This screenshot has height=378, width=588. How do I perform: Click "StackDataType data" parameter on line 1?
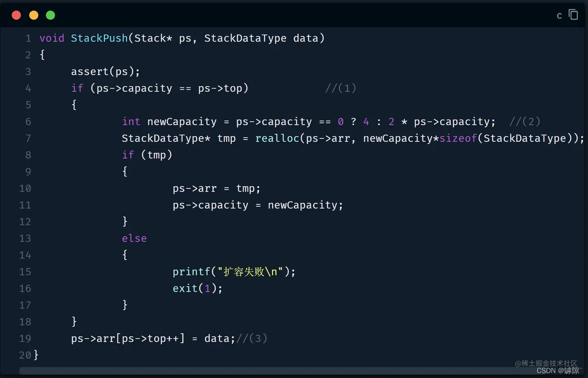pyautogui.click(x=261, y=38)
